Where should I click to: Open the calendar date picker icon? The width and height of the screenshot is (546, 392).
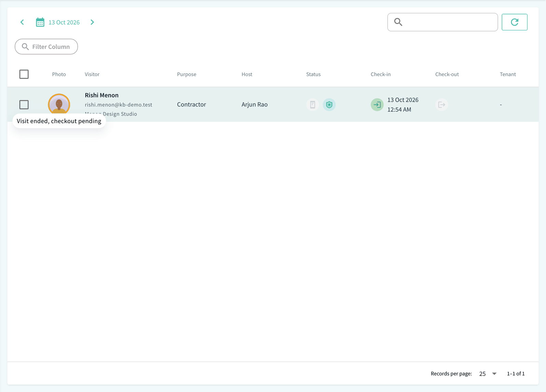(x=40, y=22)
